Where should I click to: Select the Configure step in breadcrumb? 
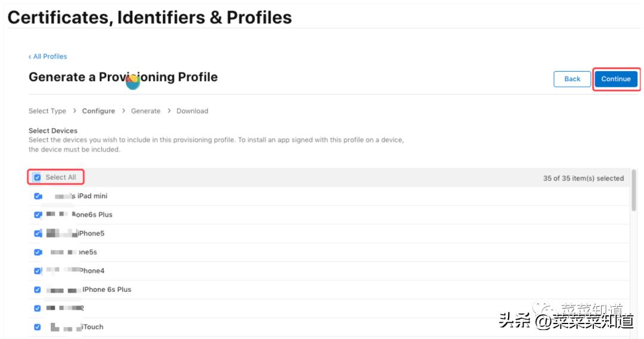coord(98,111)
